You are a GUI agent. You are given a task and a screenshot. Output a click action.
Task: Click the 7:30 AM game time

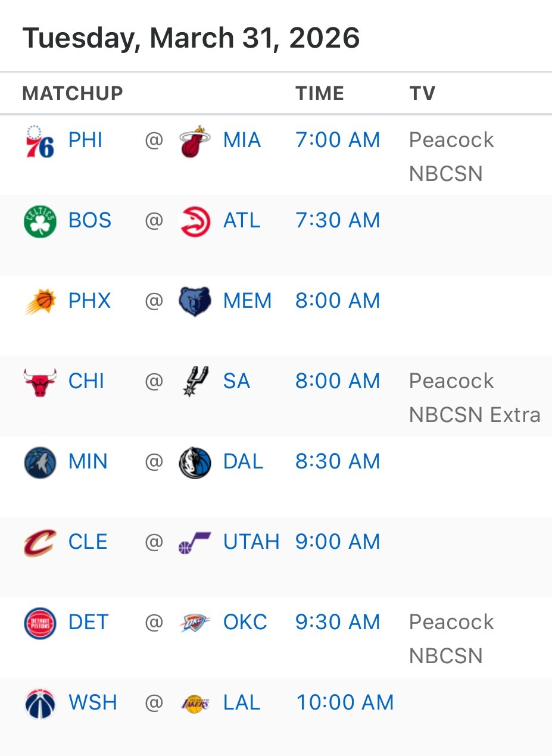(x=338, y=221)
